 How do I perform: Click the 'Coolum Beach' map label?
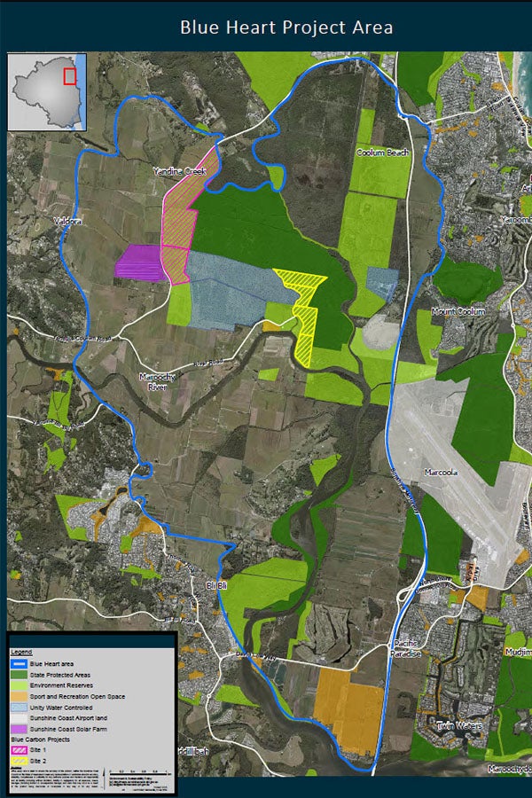coord(382,153)
